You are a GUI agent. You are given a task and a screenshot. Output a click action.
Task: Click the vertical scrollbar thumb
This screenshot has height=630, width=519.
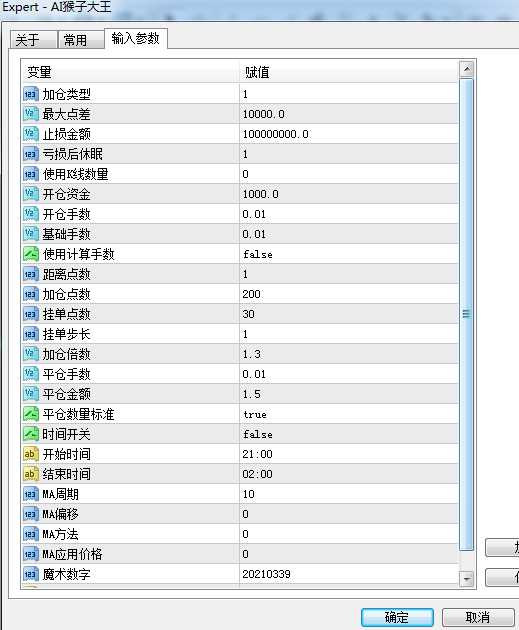(466, 315)
